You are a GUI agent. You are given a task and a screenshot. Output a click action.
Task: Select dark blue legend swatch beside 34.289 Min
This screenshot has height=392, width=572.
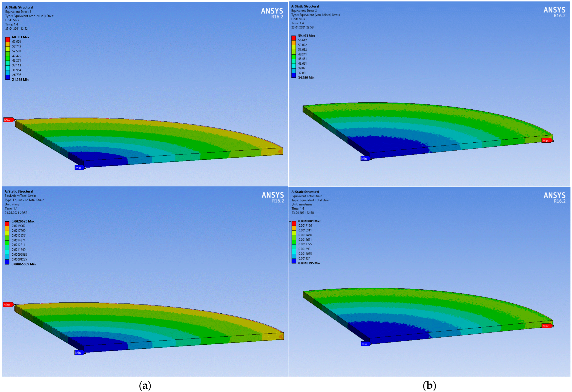[x=293, y=76]
